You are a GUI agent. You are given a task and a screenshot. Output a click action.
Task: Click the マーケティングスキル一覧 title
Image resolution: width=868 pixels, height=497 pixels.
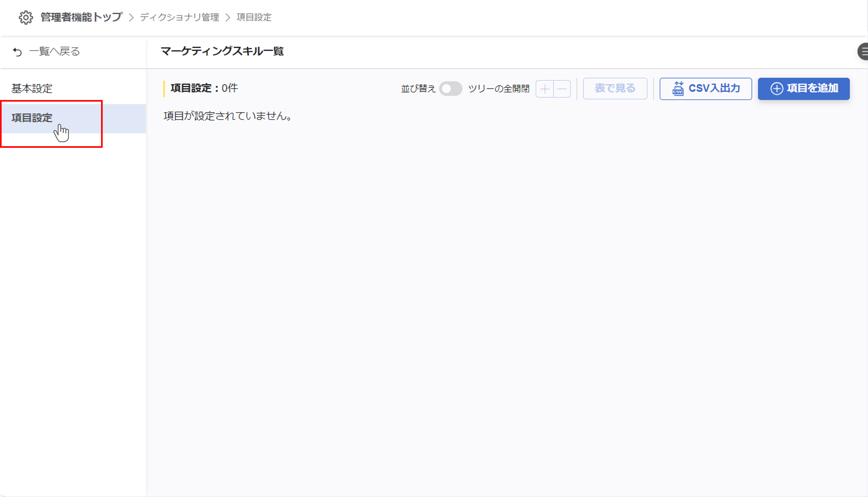coord(222,51)
